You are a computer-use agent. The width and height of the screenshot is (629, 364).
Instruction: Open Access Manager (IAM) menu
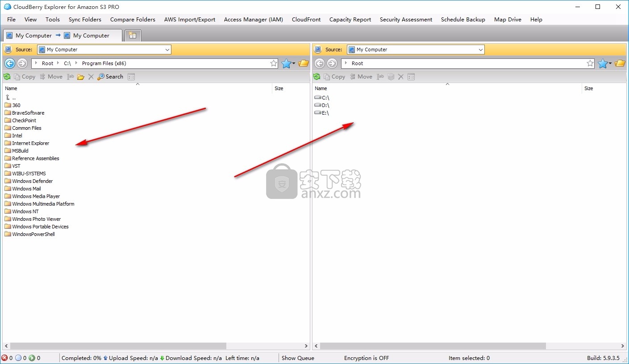pyautogui.click(x=254, y=19)
